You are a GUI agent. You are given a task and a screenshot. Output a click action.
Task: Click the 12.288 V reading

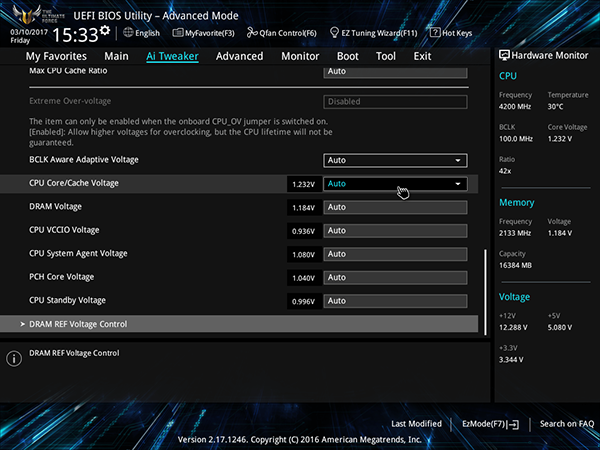click(x=513, y=328)
